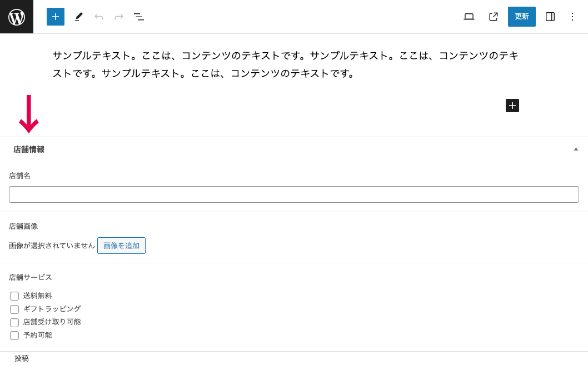Enable the 送料無料 checkbox
588x365 pixels.
(x=14, y=296)
